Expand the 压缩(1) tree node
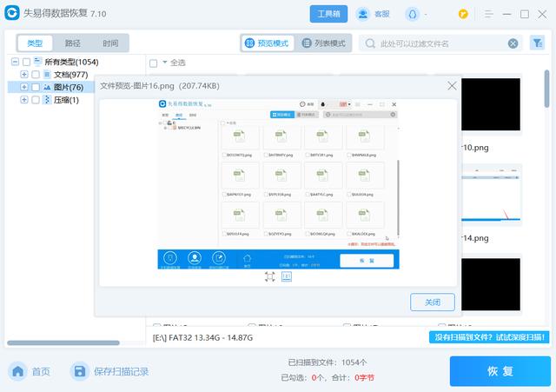Image resolution: width=556 pixels, height=392 pixels. click(x=24, y=100)
